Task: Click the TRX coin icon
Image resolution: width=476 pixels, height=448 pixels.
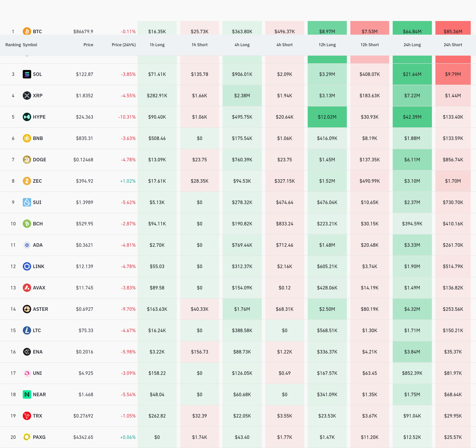Action: pos(27,416)
